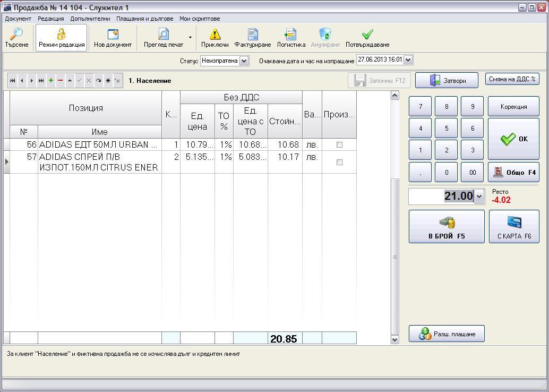Tick Произ... checkbox for row 56

tap(339, 144)
